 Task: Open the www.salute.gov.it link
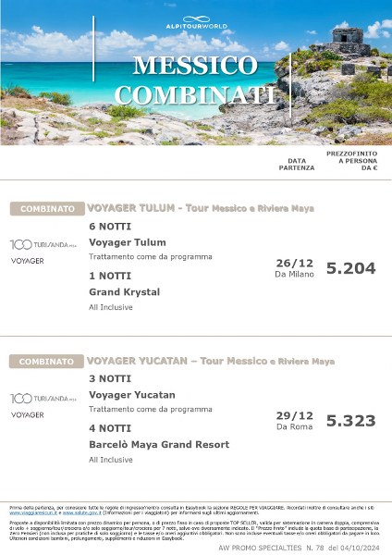click(82, 512)
